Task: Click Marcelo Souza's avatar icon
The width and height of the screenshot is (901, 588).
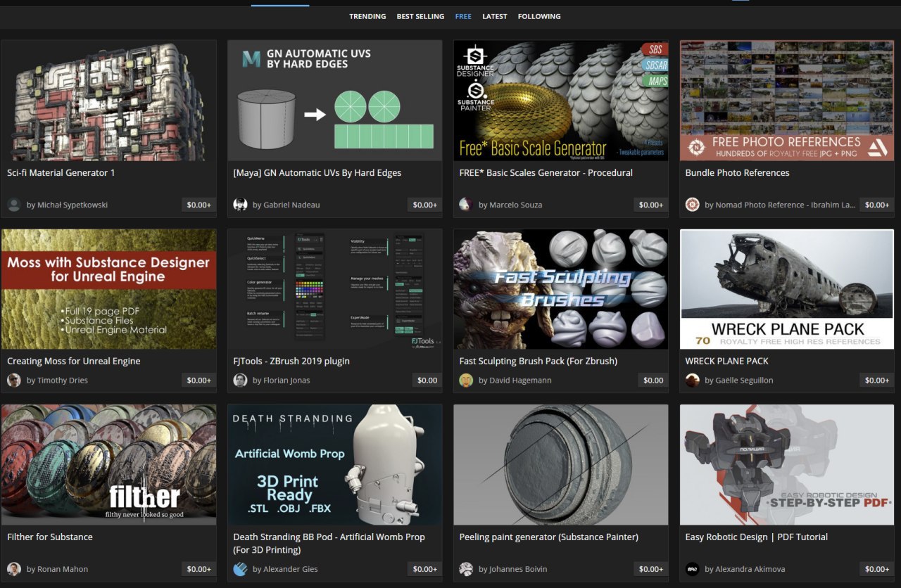Action: [466, 205]
